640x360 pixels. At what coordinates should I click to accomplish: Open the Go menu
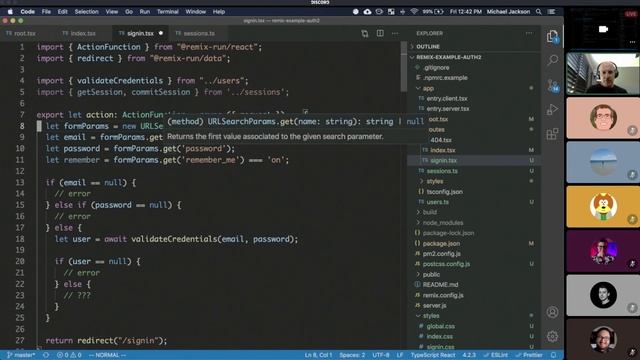(129, 12)
